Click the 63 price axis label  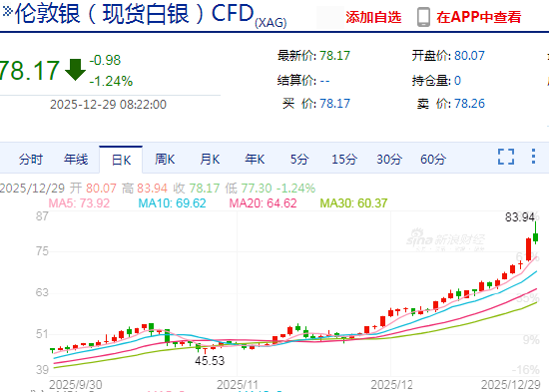click(x=42, y=292)
